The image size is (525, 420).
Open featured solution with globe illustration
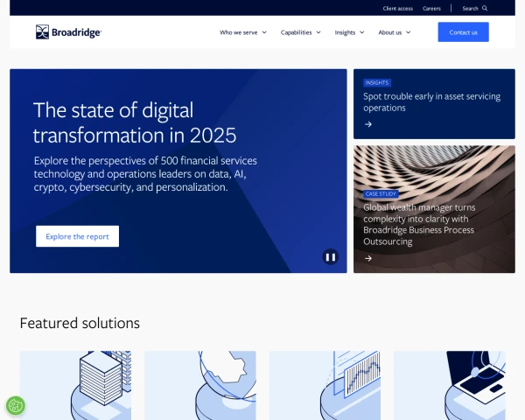pos(200,385)
